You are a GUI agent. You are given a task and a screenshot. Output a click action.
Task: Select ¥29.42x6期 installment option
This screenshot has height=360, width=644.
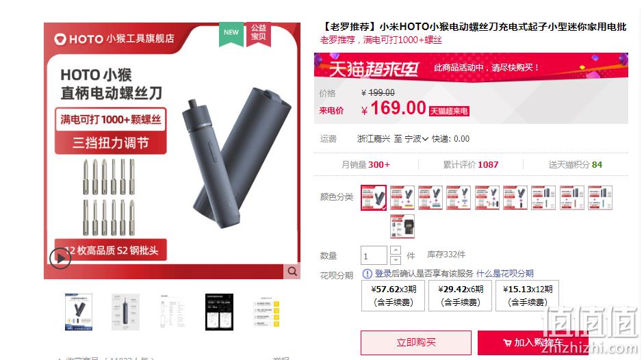(x=460, y=296)
